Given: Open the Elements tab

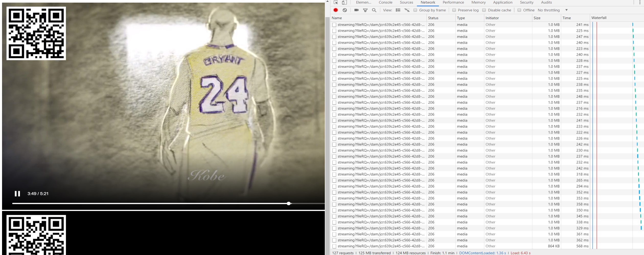Looking at the screenshot, I should [364, 2].
